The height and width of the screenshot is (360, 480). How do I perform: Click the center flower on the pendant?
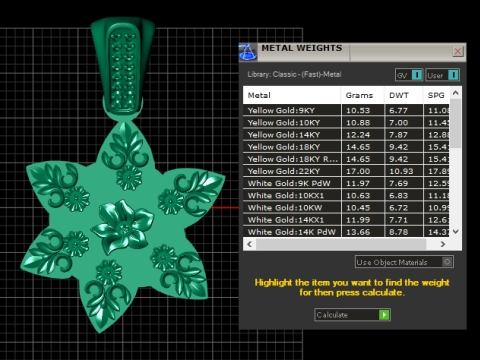122,227
